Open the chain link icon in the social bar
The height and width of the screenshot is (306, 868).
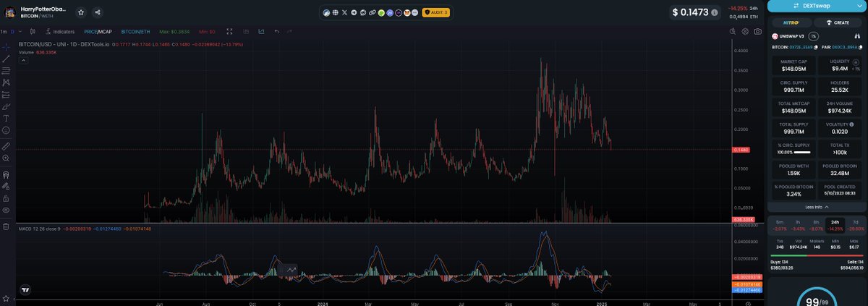point(372,12)
